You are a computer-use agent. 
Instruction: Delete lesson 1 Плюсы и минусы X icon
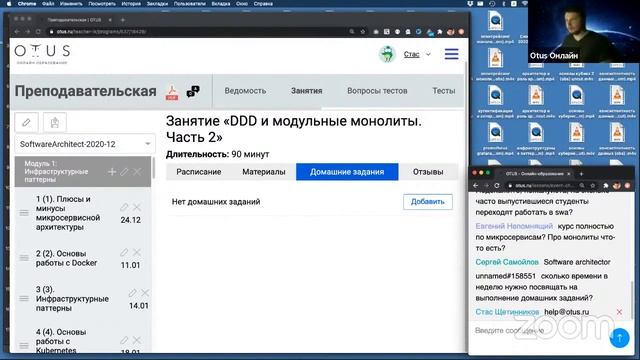137,207
